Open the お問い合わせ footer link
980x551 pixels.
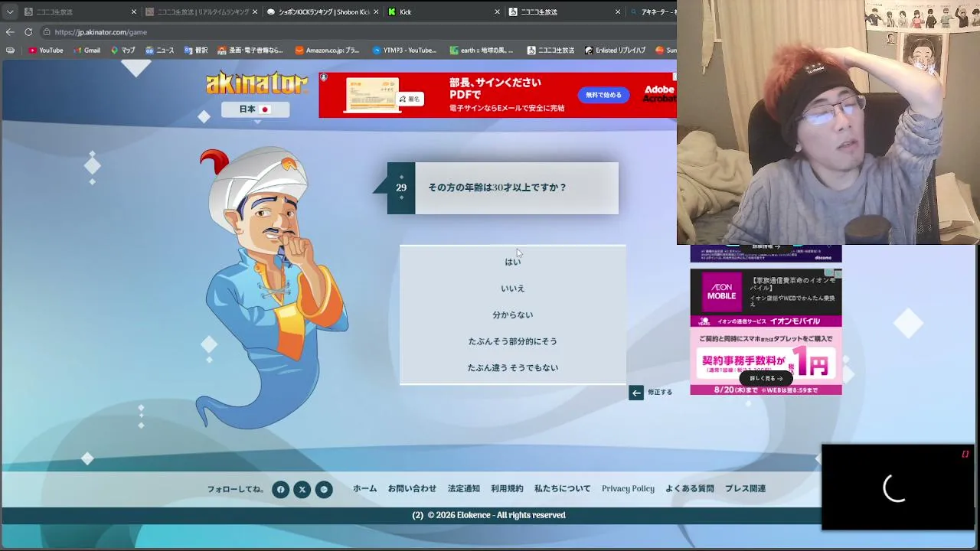click(412, 489)
